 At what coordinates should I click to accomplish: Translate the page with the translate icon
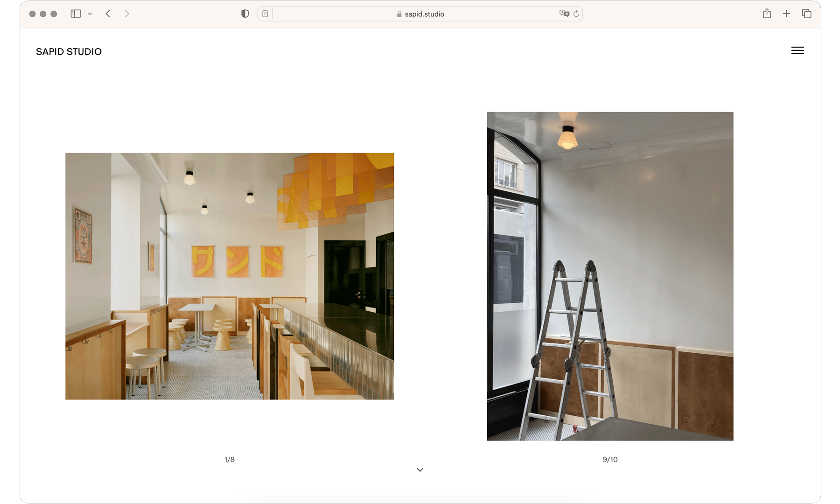pyautogui.click(x=564, y=14)
